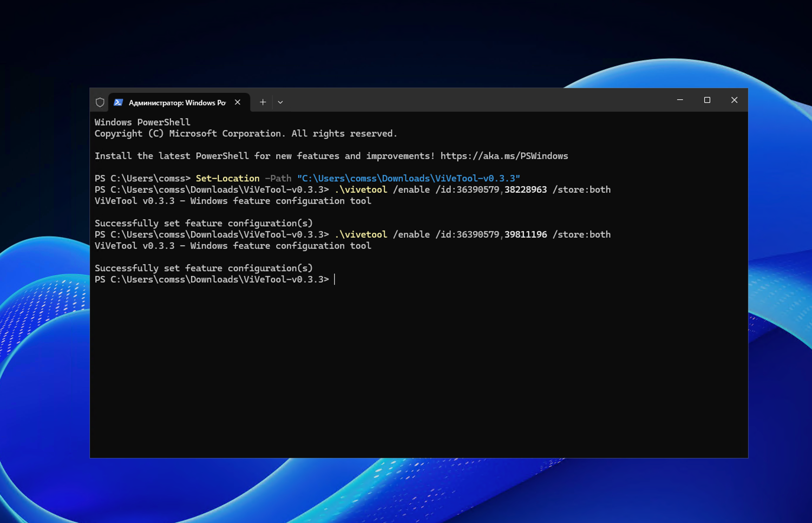
Task: Click the "Windows PowerShell" header line in the terminal output
Action: 142,122
